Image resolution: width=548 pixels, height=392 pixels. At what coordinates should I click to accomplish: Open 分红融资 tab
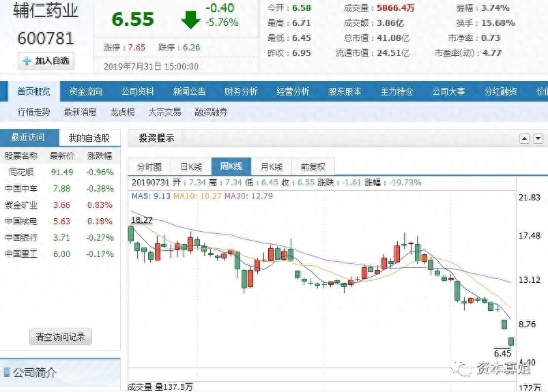(500, 91)
